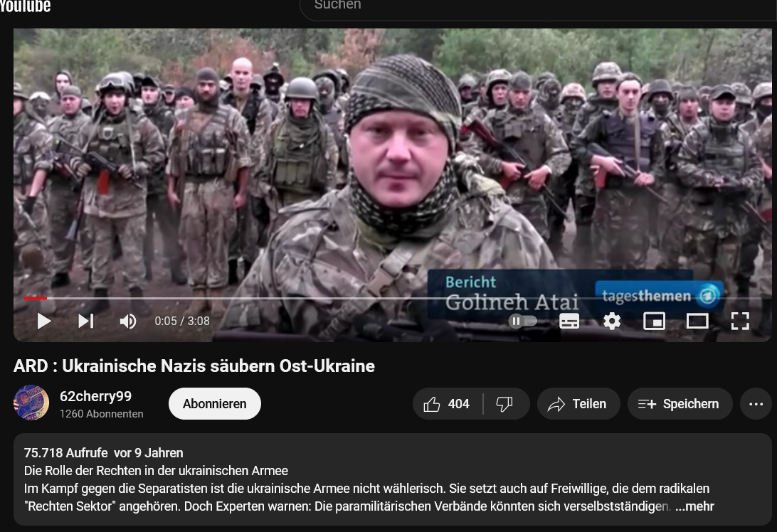
Task: Play the video
Action: point(44,321)
